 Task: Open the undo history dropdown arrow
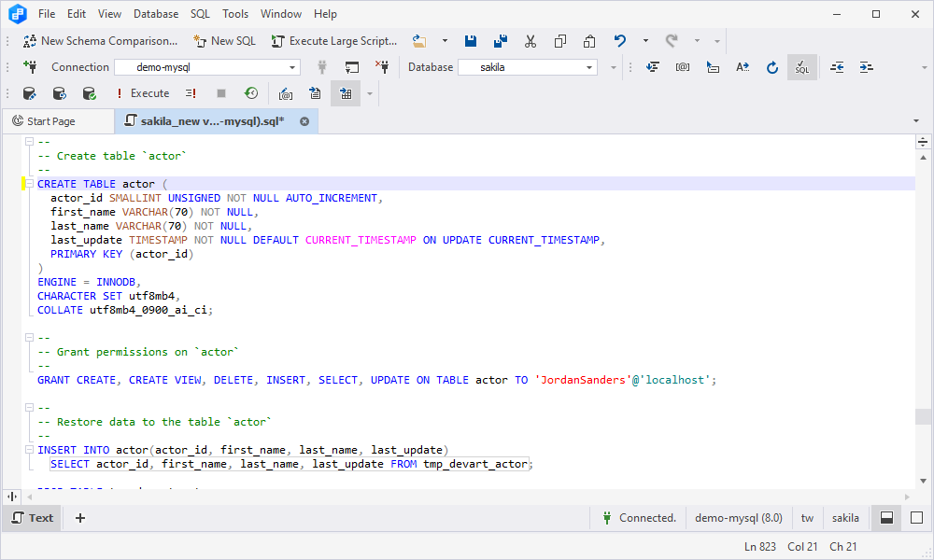tap(645, 40)
